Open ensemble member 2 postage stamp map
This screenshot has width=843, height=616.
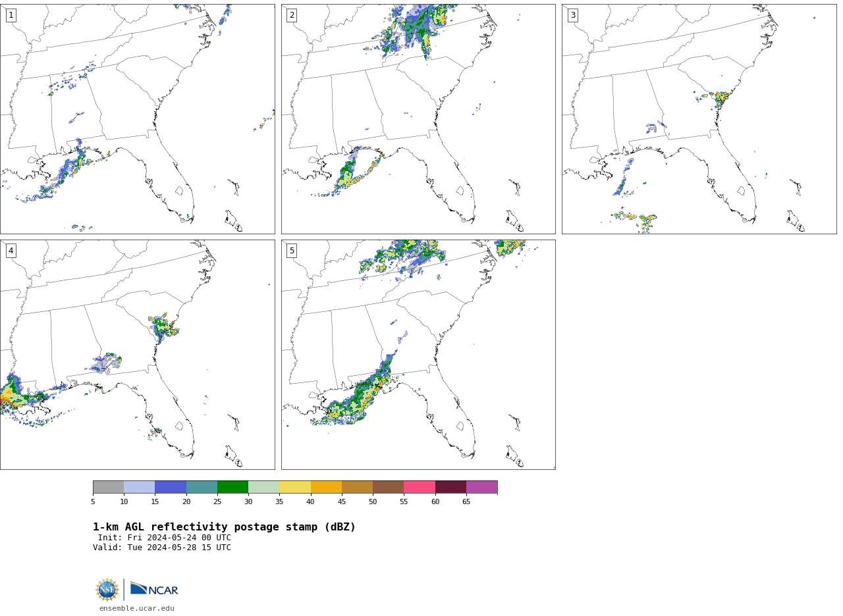[x=418, y=119]
